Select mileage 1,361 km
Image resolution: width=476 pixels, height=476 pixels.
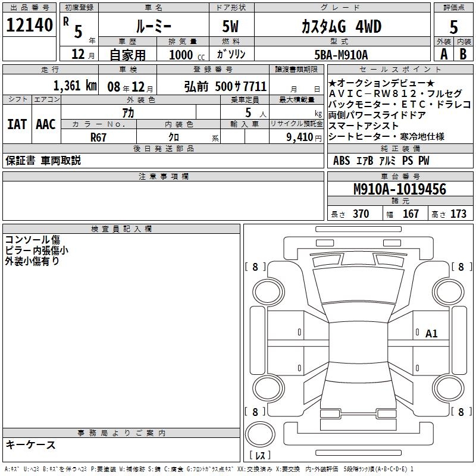[75, 86]
